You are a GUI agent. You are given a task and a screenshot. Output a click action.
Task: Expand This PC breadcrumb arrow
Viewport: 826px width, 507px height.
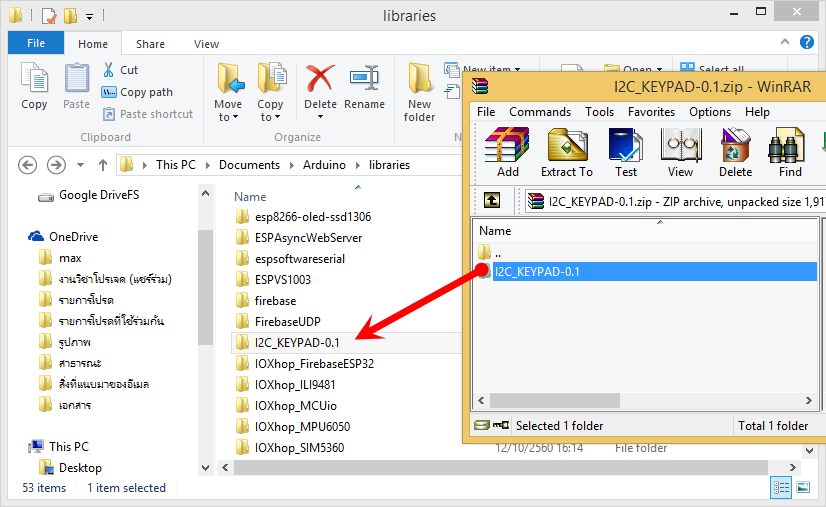point(208,165)
